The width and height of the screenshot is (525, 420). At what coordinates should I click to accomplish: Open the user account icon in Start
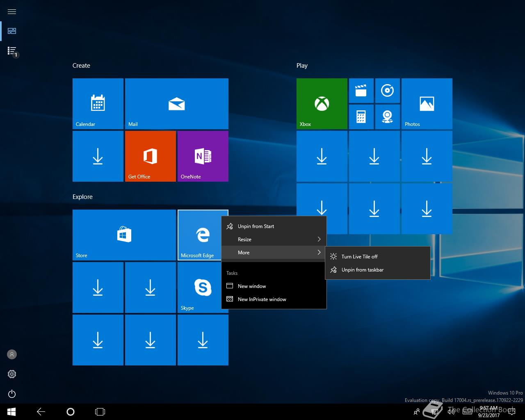12,354
